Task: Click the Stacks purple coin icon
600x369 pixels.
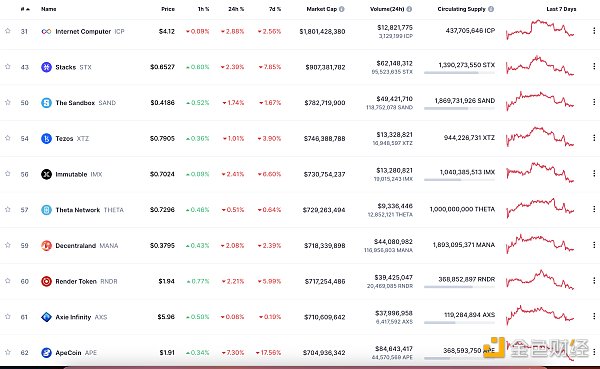Action: [46, 67]
